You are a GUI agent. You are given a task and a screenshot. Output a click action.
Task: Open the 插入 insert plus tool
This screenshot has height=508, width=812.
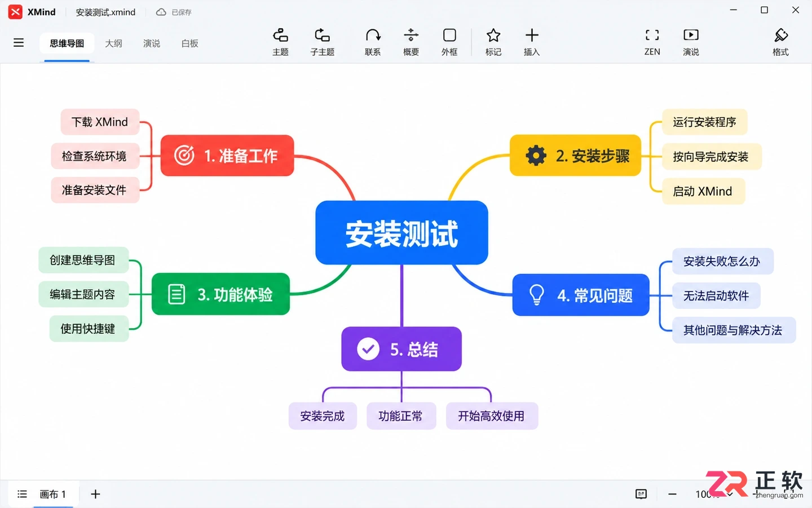532,42
